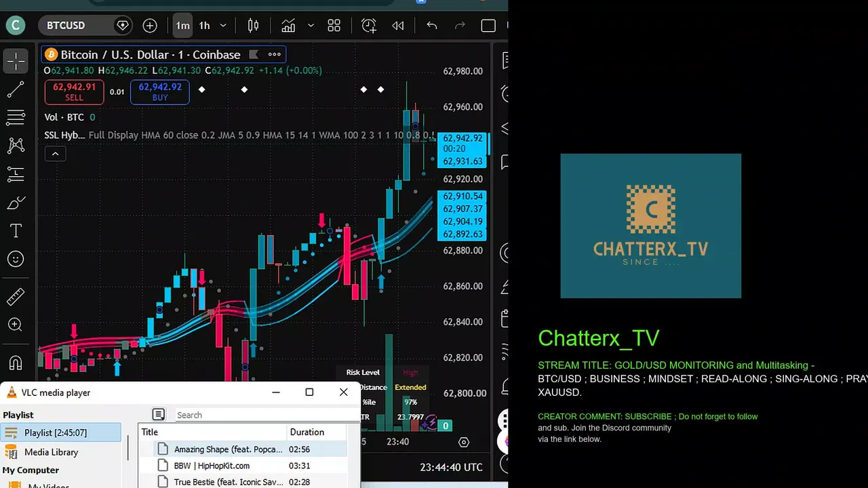Expand the timeframe interval dropdown
This screenshot has width=868, height=488.
(222, 26)
